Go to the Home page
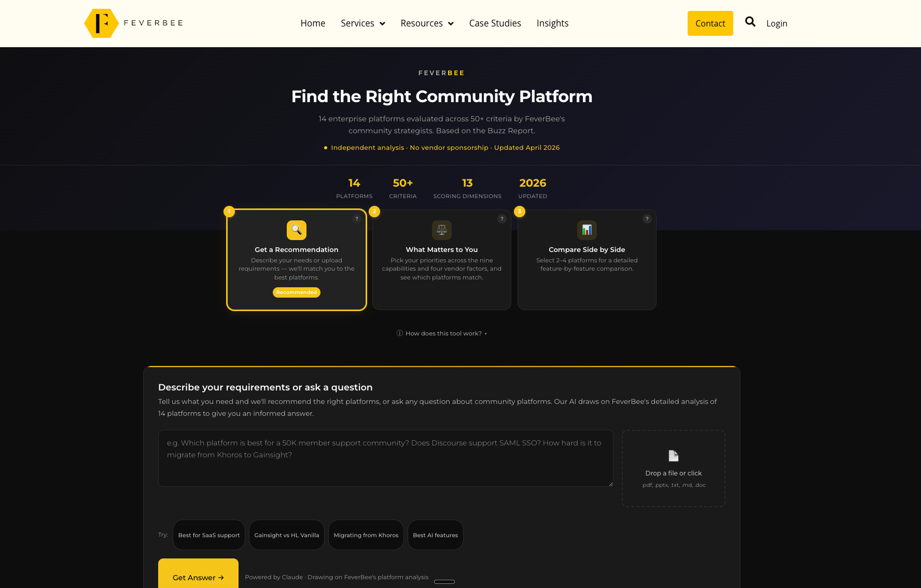 (x=313, y=23)
